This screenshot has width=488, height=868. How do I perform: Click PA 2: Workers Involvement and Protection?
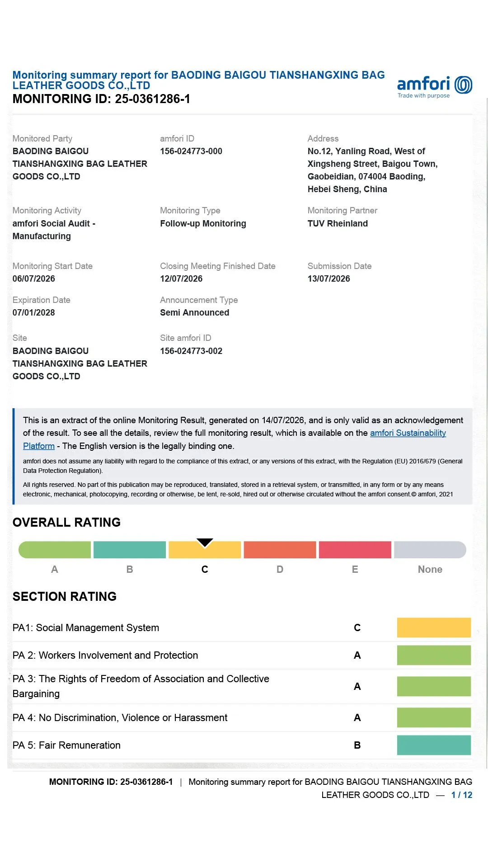point(105,655)
